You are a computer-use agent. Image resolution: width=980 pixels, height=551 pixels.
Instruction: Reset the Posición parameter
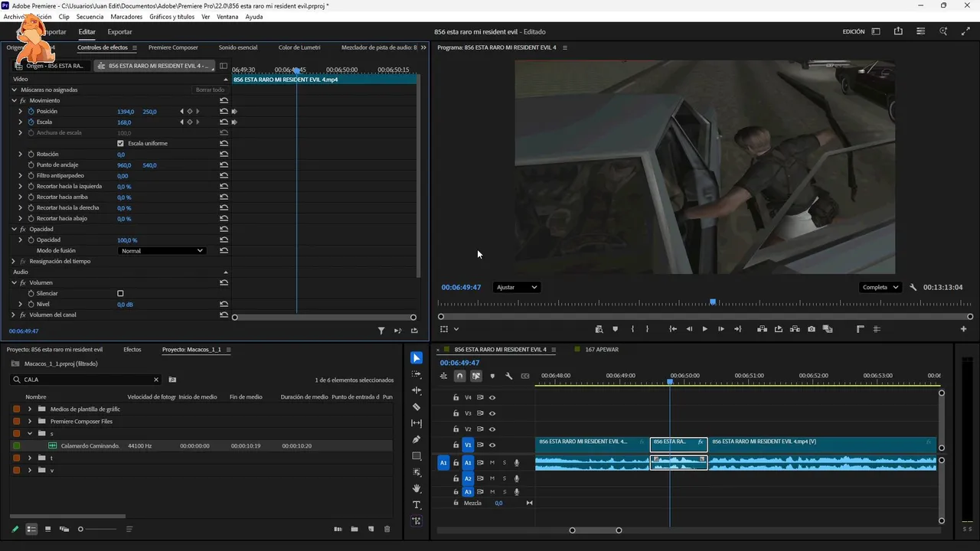coord(224,112)
